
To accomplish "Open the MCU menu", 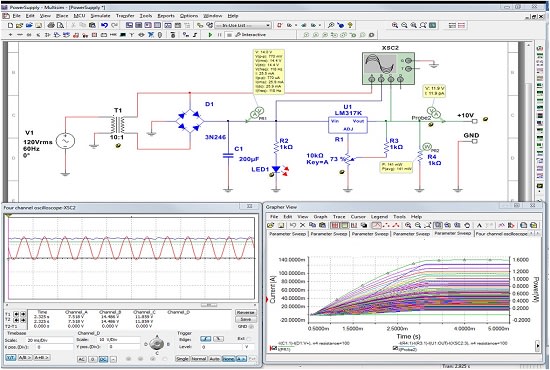I will coord(79,16).
